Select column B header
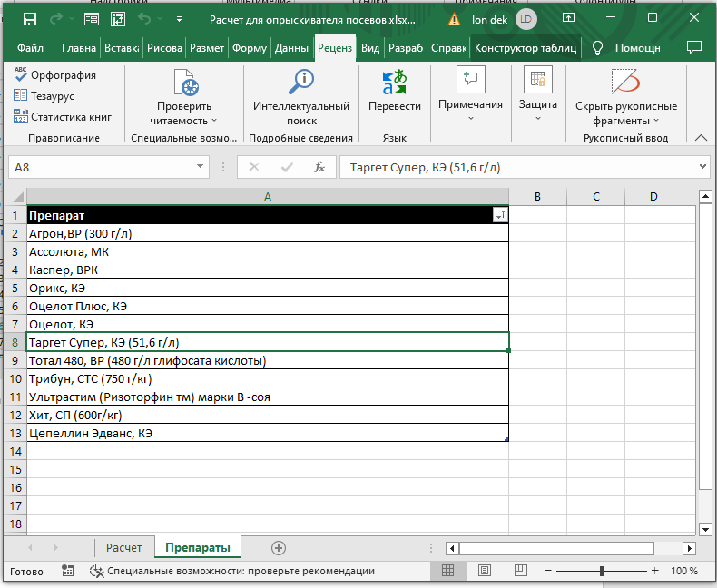Viewport: 717px width, 588px height. (537, 197)
